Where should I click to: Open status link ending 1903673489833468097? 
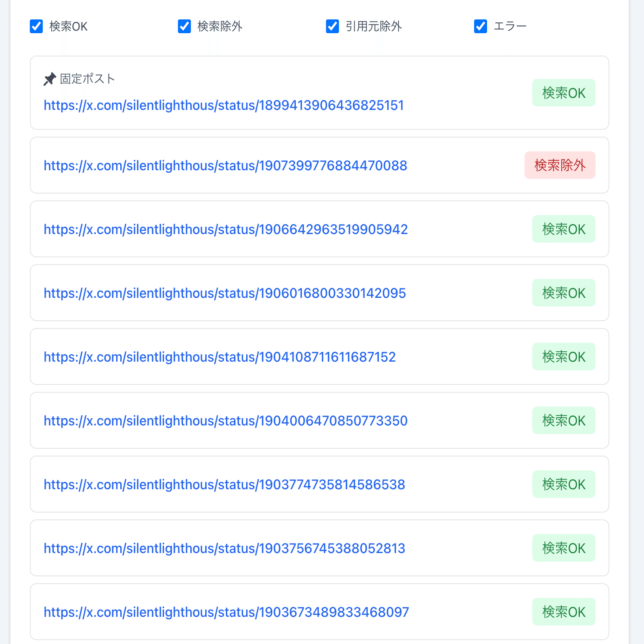coord(226,612)
